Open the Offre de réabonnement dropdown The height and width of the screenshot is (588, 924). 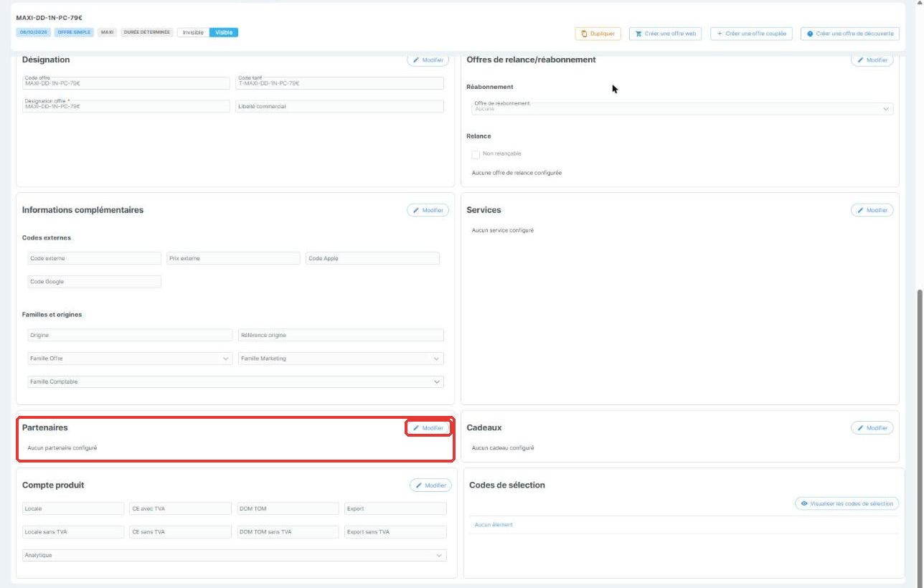coord(683,108)
